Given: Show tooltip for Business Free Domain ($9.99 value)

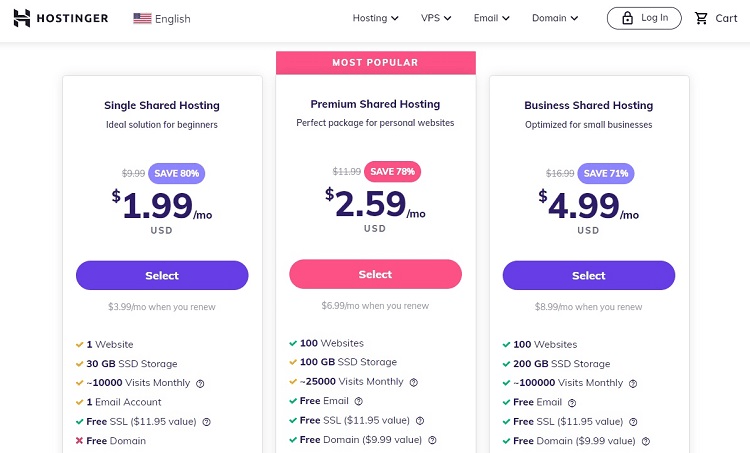Looking at the screenshot, I should pos(646,441).
